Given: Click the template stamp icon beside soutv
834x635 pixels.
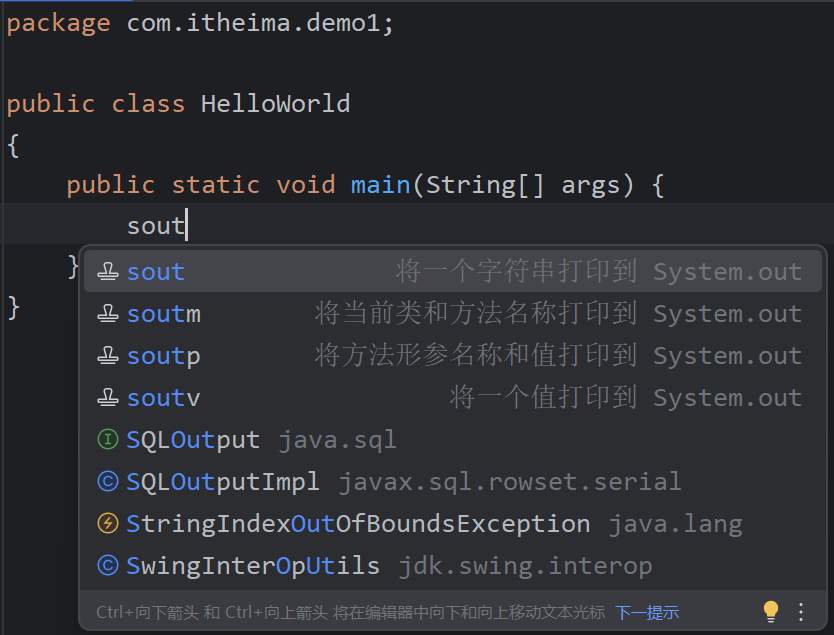Looking at the screenshot, I should pos(108,397).
